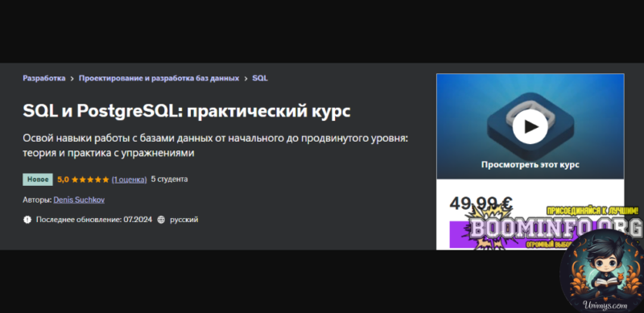Click Последнее обновление: 07.2024 text
644x313 pixels.
click(x=94, y=220)
